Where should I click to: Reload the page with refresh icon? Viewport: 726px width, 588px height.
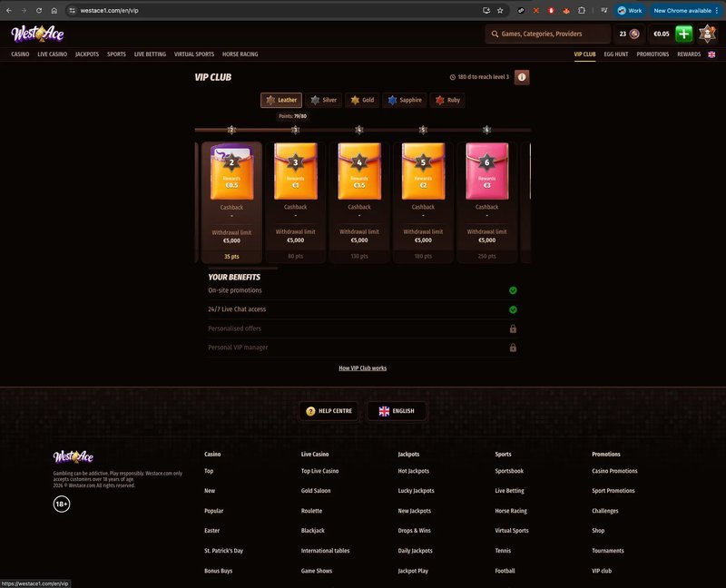(x=39, y=10)
